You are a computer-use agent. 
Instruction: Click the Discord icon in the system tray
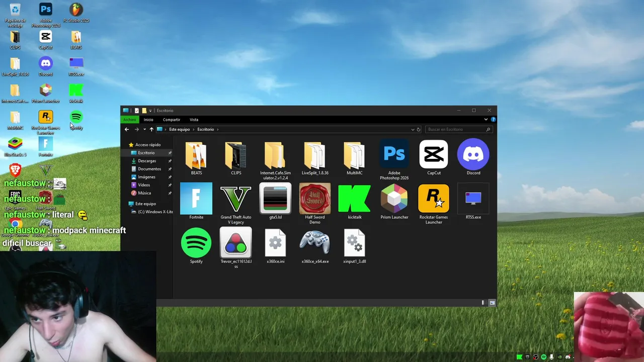pos(568,357)
